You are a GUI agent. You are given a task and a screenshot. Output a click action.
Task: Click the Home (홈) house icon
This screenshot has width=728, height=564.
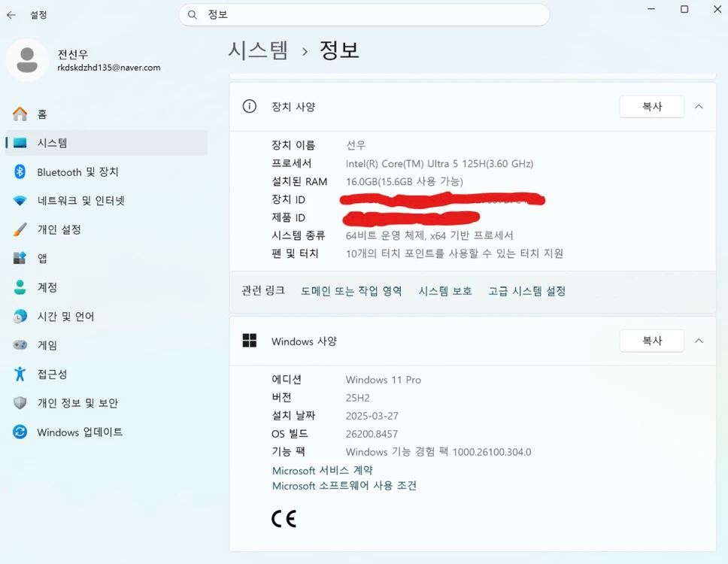[20, 114]
